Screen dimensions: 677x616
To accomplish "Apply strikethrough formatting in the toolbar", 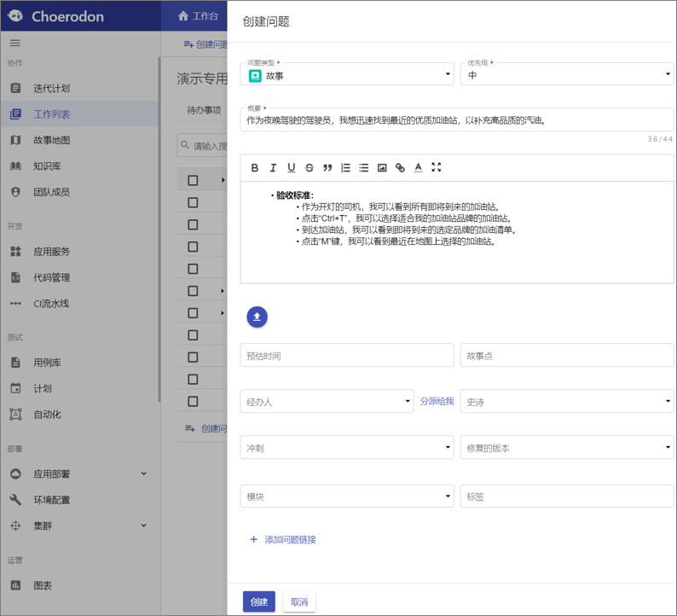I will (310, 167).
